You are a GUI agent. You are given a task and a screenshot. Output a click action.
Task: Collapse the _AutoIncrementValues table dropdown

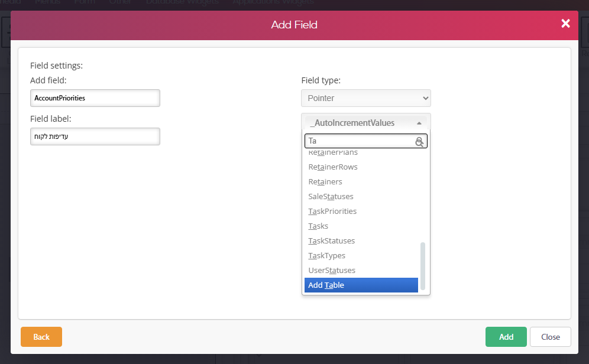point(366,123)
